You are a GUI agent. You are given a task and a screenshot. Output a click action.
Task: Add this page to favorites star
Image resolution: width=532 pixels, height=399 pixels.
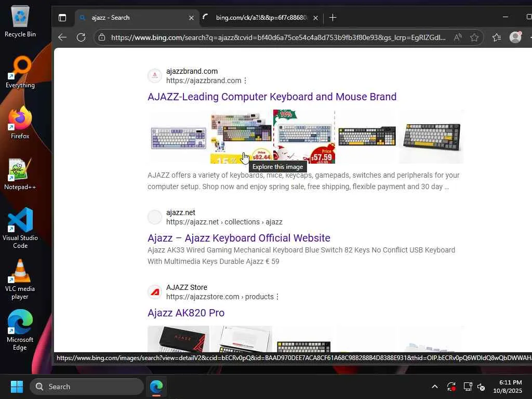(x=474, y=37)
